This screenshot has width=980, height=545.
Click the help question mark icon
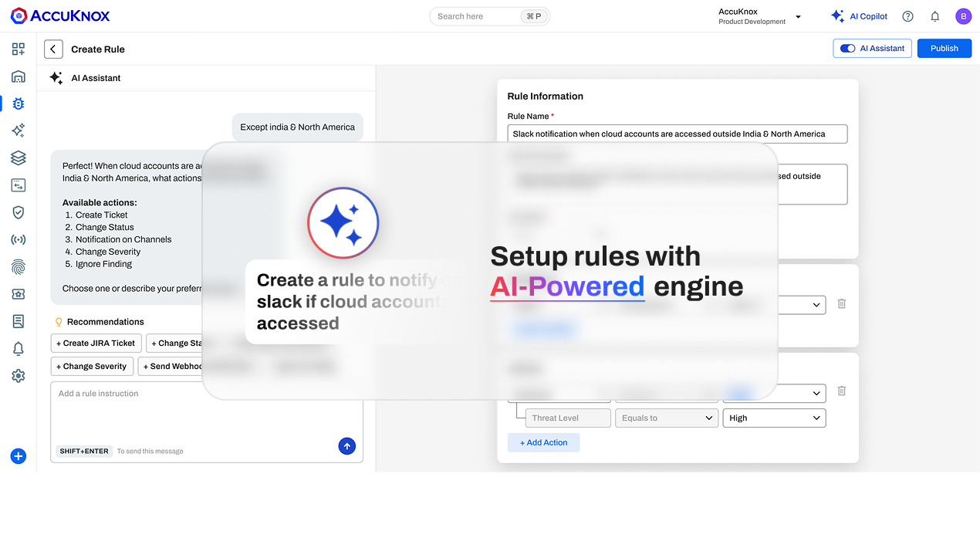[907, 15]
